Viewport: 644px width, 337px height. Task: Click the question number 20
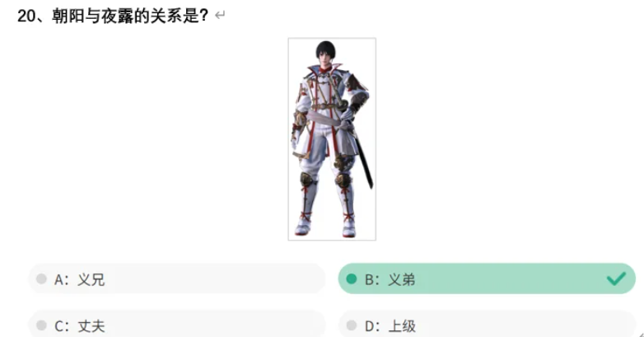click(x=26, y=16)
